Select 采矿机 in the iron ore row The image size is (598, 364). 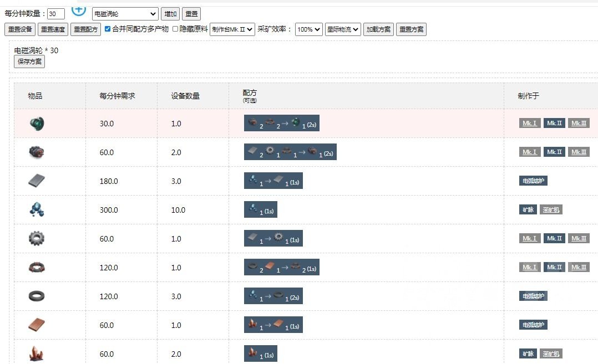(x=551, y=209)
